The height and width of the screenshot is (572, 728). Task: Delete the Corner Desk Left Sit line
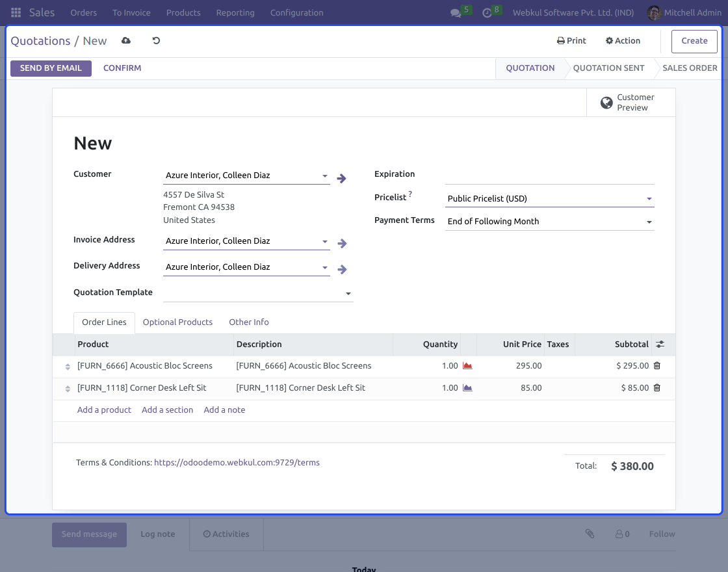pyautogui.click(x=657, y=387)
